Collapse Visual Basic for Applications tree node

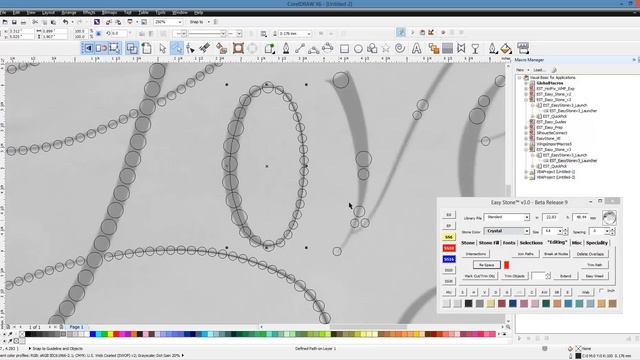tap(520, 78)
